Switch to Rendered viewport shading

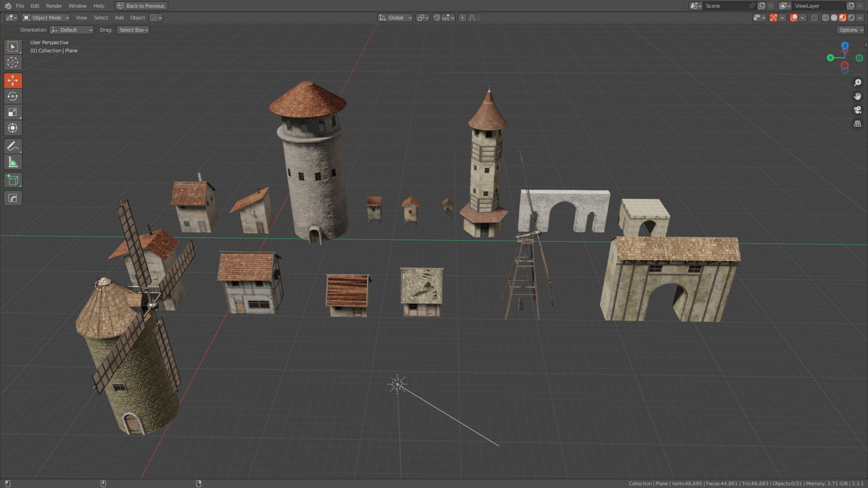[851, 17]
